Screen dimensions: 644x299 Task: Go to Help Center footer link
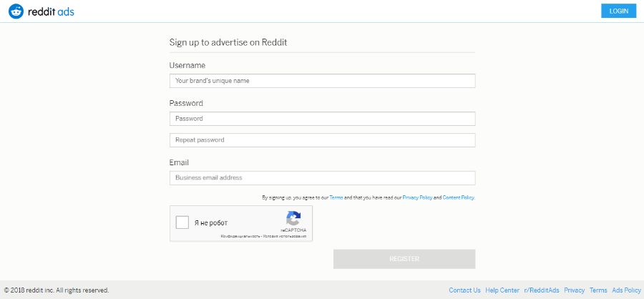click(x=502, y=290)
